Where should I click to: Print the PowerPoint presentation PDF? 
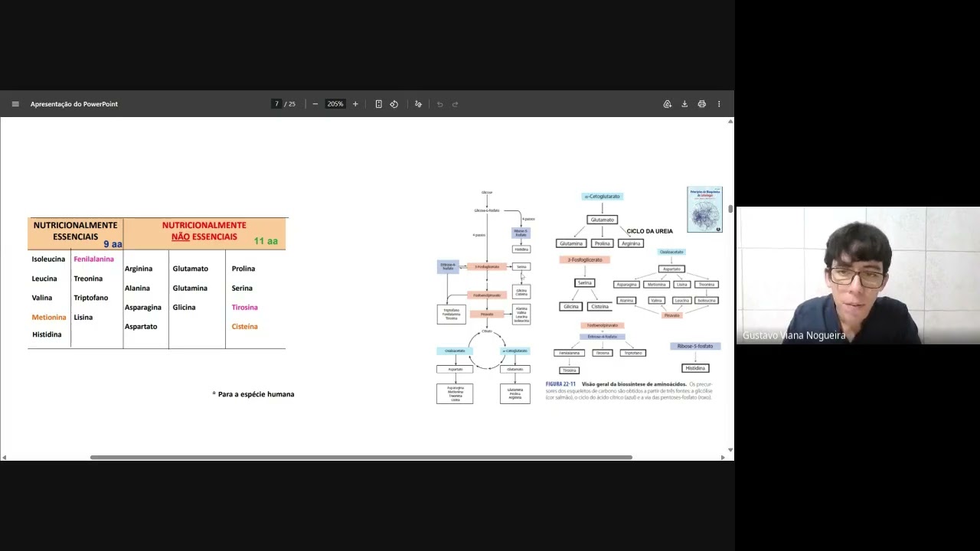(x=701, y=104)
